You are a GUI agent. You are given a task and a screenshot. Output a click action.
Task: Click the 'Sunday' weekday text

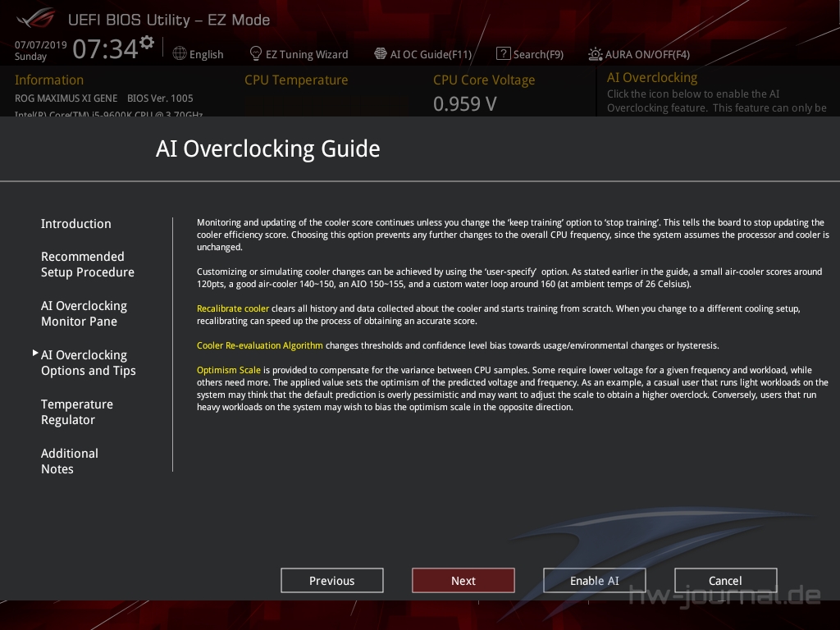point(30,57)
